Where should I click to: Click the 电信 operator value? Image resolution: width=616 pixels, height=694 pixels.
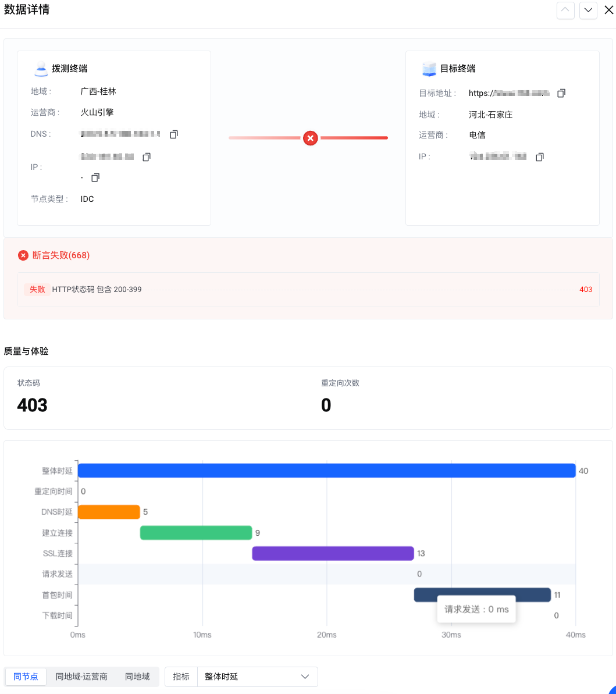tap(477, 135)
